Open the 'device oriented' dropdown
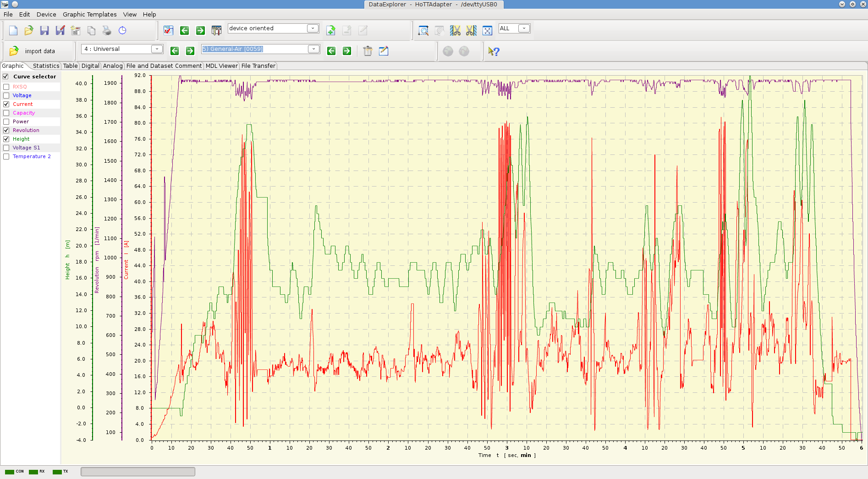 point(313,28)
